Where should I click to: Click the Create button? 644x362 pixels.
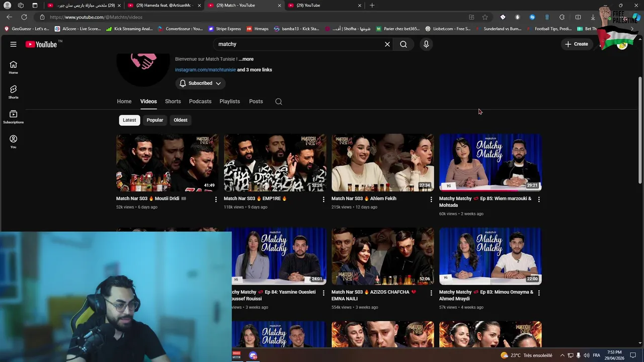[x=577, y=44]
